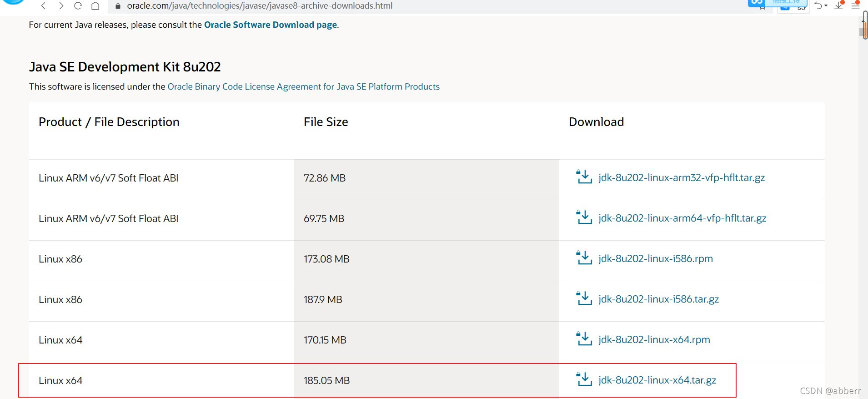The height and width of the screenshot is (399, 868).
Task: Go forward to the next page
Action: (61, 6)
